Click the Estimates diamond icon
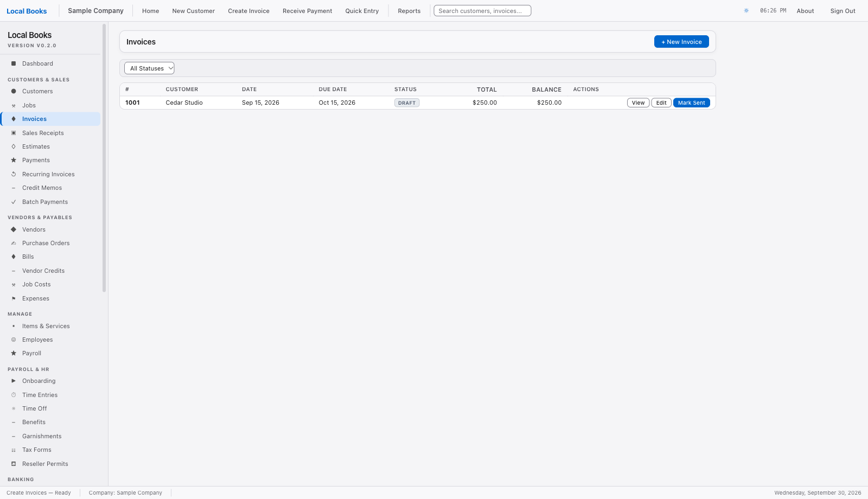Image resolution: width=868 pixels, height=499 pixels. point(14,146)
